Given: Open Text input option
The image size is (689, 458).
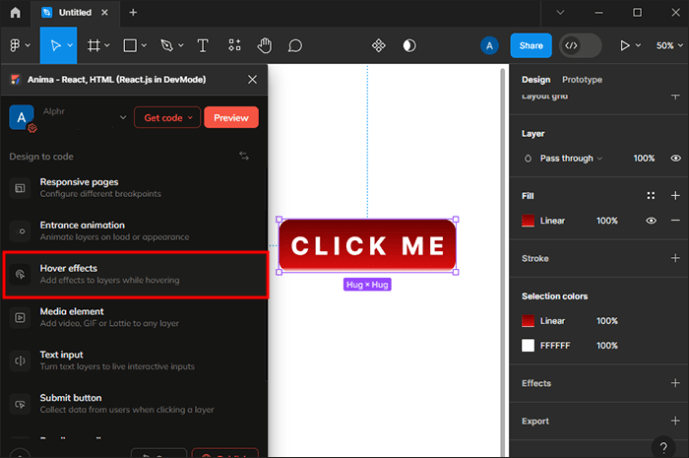Looking at the screenshot, I should coord(135,361).
